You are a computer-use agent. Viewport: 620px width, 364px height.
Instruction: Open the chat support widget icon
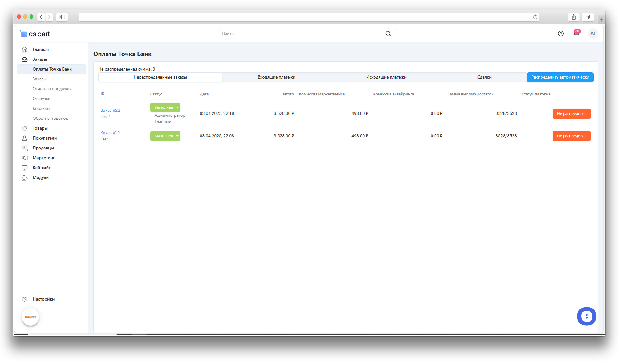click(586, 316)
